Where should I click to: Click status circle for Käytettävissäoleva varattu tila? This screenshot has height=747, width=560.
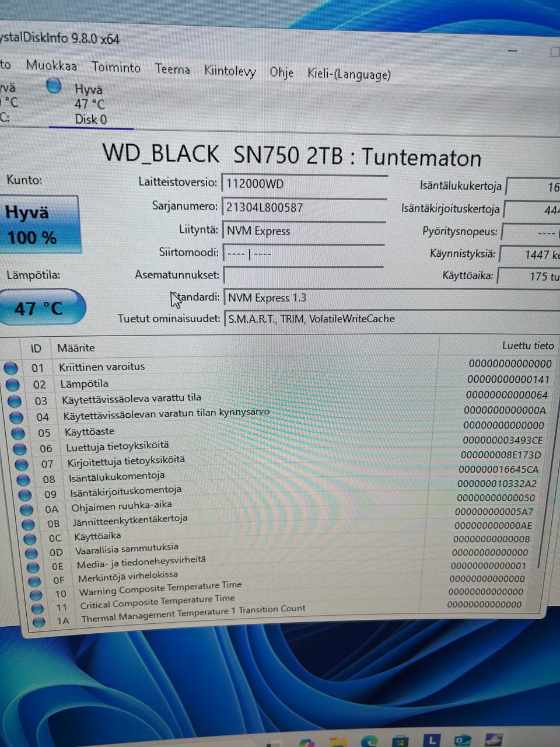tap(14, 401)
